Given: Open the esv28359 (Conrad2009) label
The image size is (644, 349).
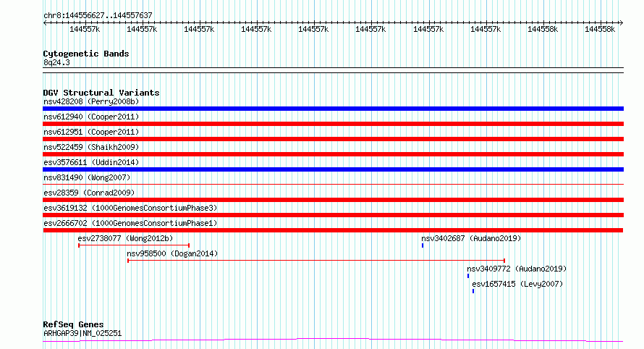Looking at the screenshot, I should (89, 193).
